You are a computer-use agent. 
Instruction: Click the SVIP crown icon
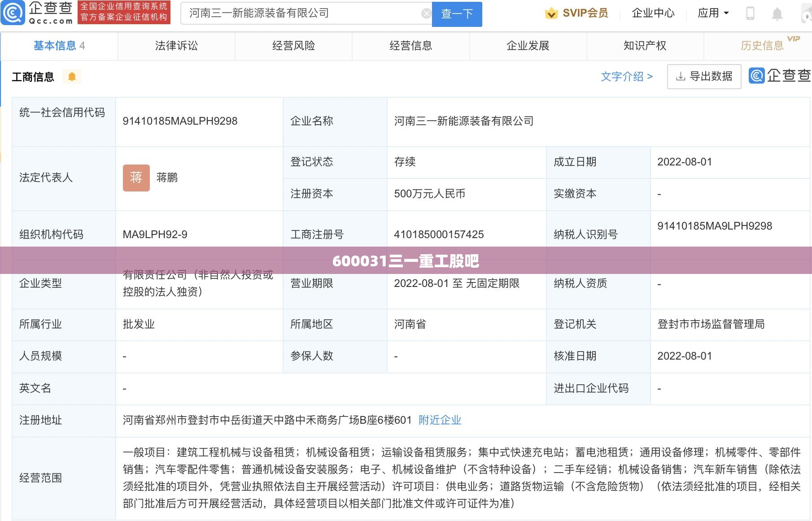coord(551,13)
